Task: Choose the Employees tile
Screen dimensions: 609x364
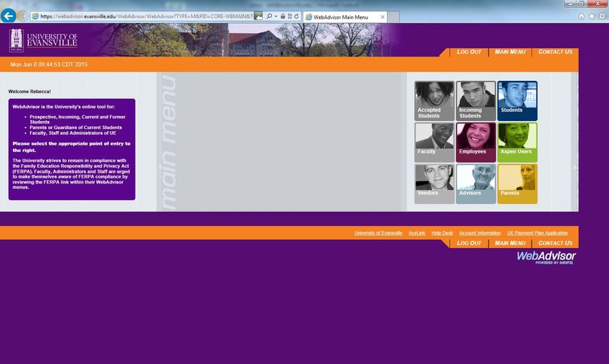Action: [476, 142]
